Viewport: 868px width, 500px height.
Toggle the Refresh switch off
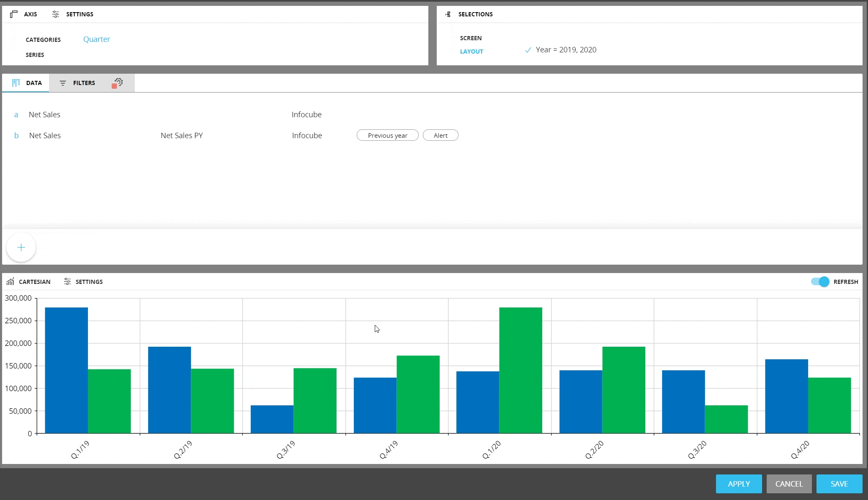[820, 282]
